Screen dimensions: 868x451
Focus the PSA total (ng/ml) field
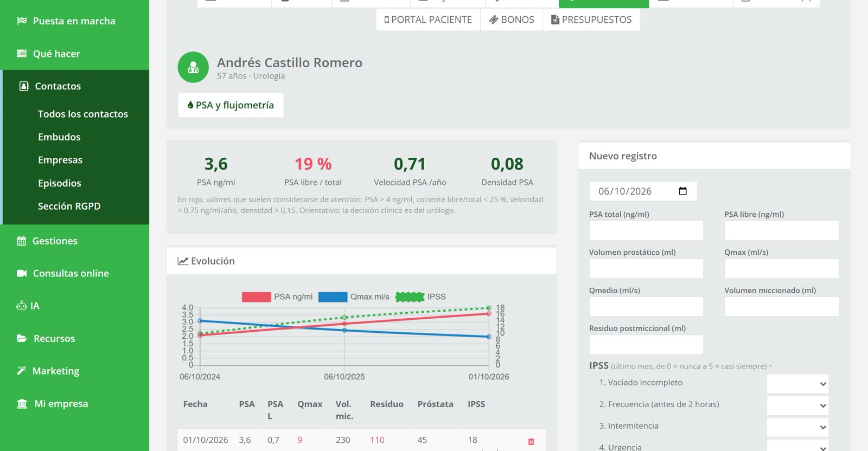[646, 231]
